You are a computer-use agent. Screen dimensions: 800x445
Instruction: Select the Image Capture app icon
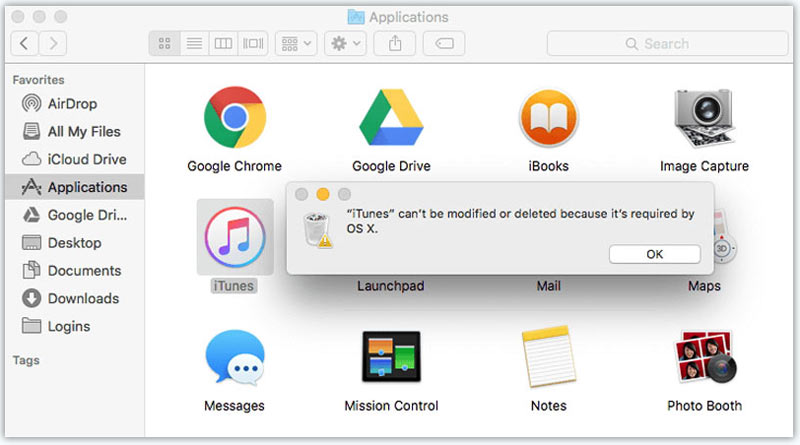pyautogui.click(x=704, y=118)
